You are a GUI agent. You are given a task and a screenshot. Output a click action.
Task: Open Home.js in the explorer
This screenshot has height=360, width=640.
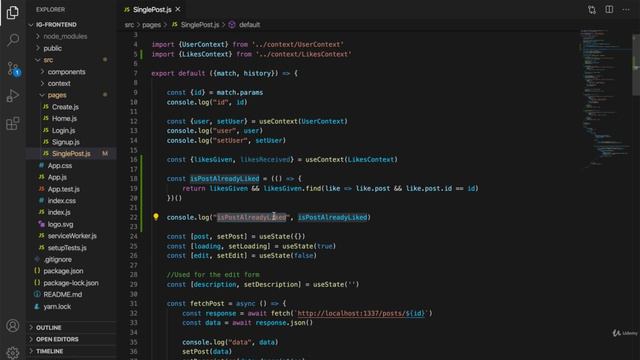click(64, 118)
